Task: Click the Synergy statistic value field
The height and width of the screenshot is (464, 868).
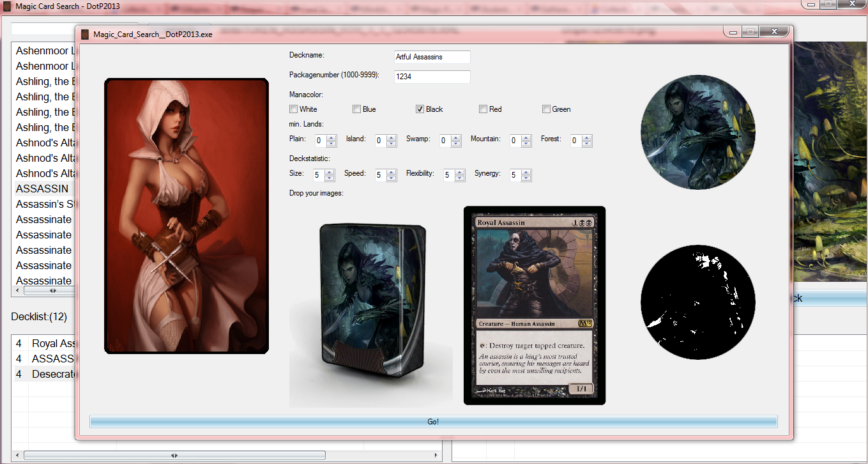Action: [515, 175]
